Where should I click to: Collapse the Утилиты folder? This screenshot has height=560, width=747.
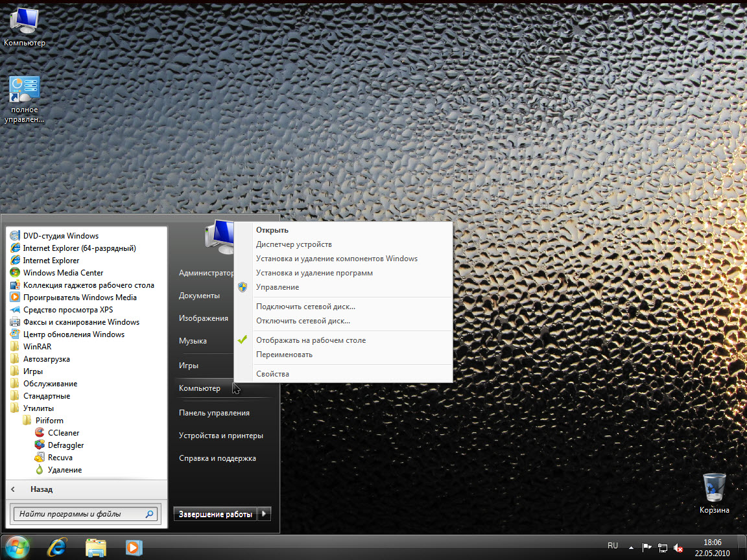coord(38,408)
